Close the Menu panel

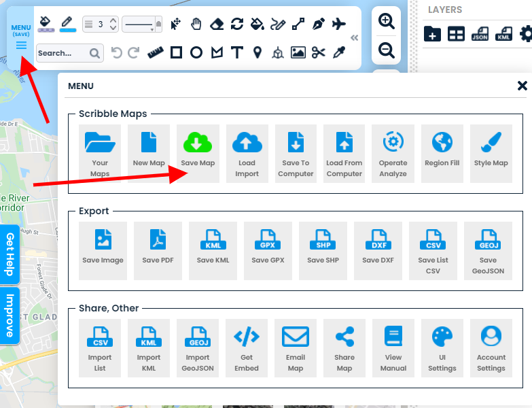point(522,86)
